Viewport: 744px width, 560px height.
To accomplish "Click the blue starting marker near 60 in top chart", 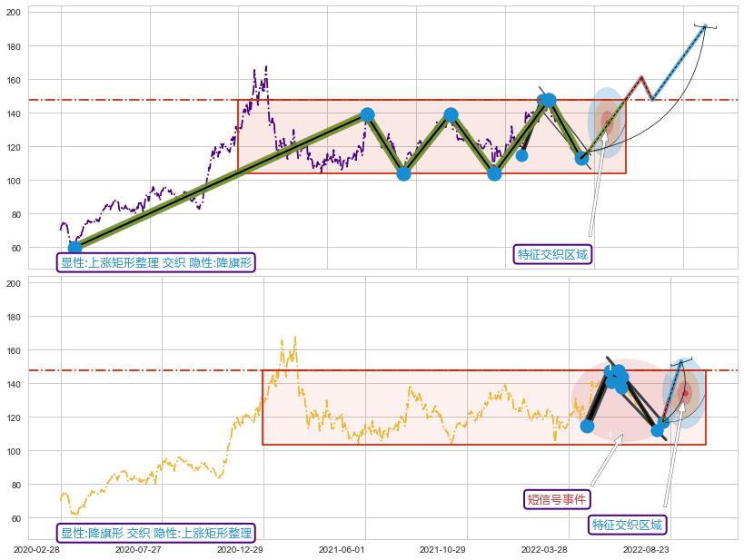I will click(74, 247).
